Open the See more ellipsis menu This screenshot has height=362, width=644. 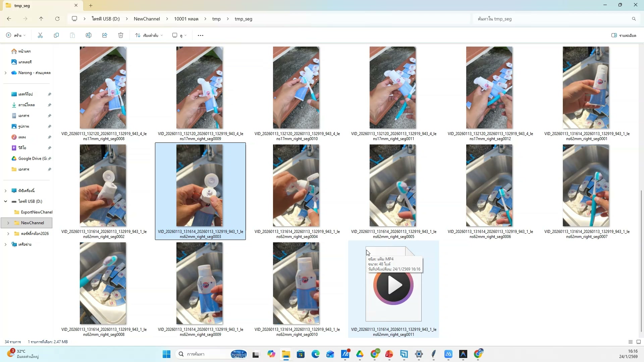click(201, 35)
